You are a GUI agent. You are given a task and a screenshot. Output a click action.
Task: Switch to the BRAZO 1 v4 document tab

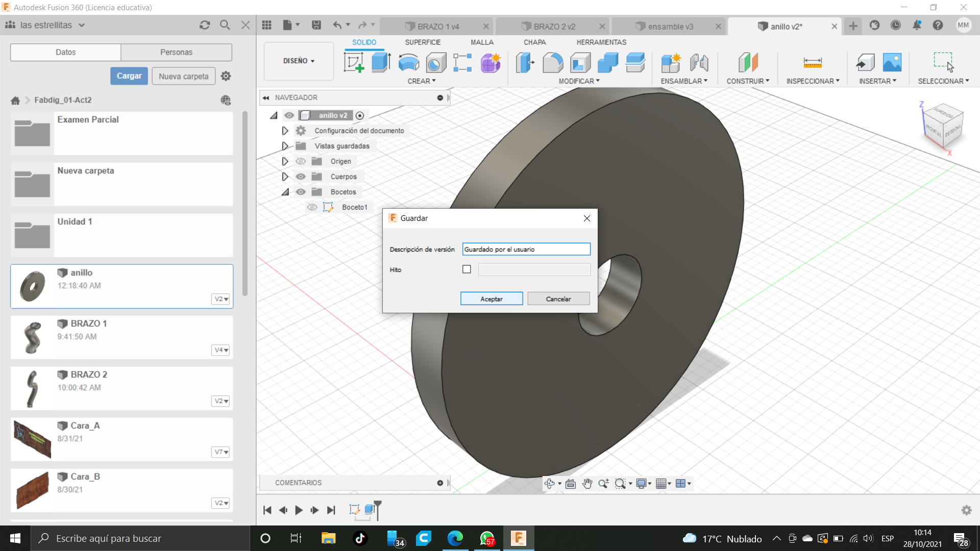coord(438,27)
